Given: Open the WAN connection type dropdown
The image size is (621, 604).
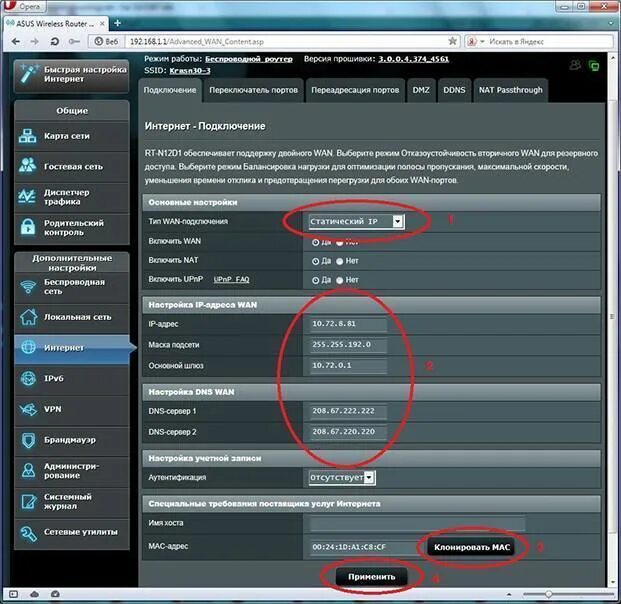Looking at the screenshot, I should tap(356, 221).
